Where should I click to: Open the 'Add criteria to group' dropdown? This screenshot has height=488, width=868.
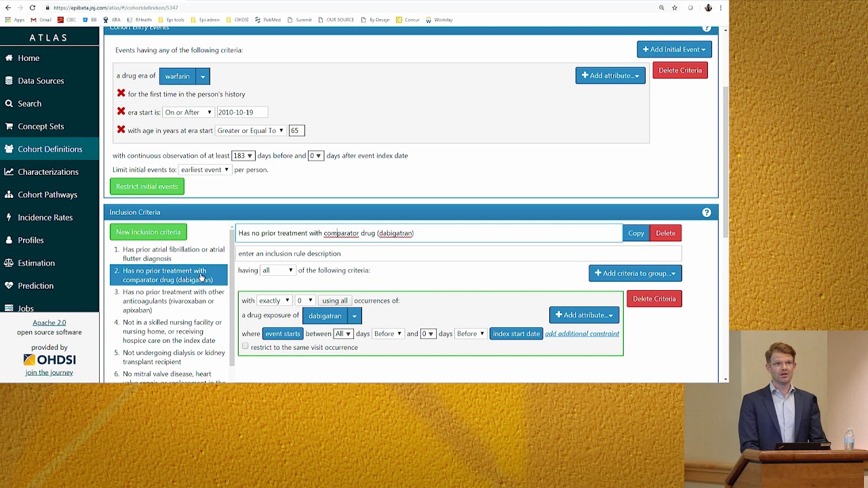coord(635,273)
